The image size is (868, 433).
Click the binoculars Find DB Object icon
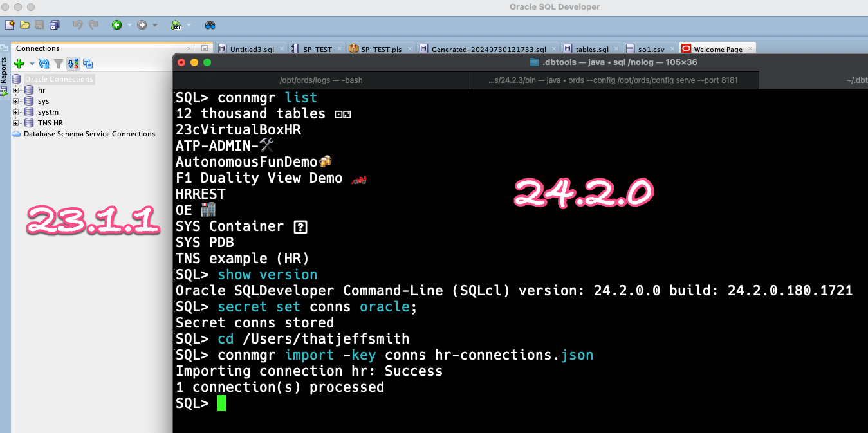[x=210, y=25]
